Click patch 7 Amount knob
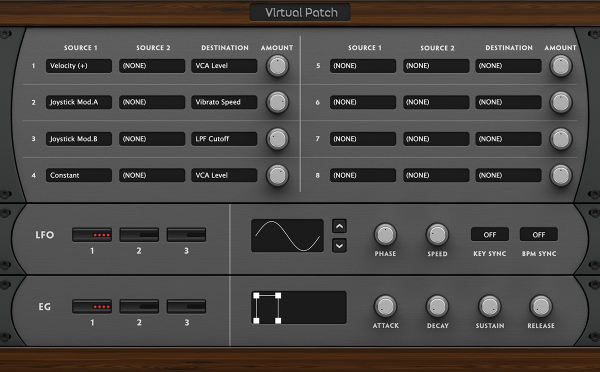The width and height of the screenshot is (600, 372). point(561,139)
